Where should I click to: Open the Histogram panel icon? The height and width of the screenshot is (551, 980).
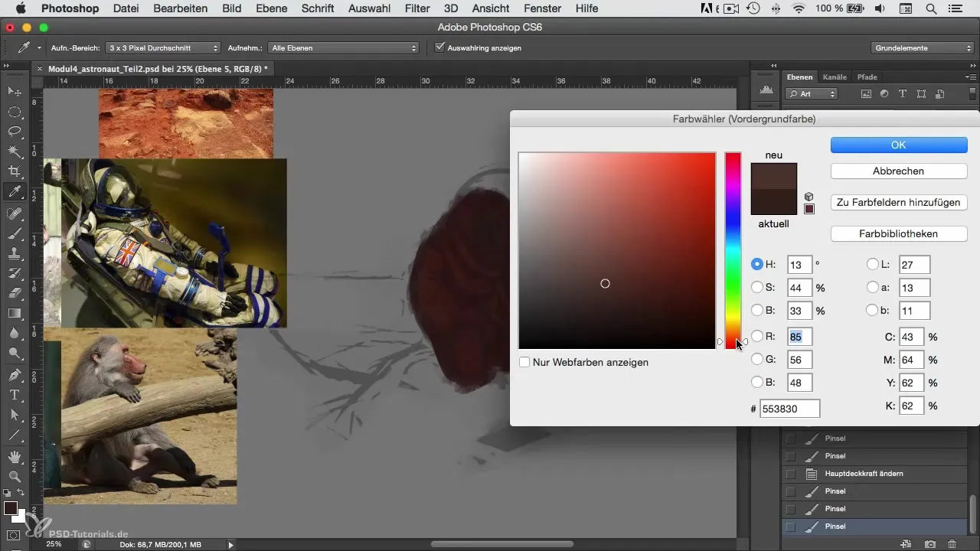click(x=766, y=90)
